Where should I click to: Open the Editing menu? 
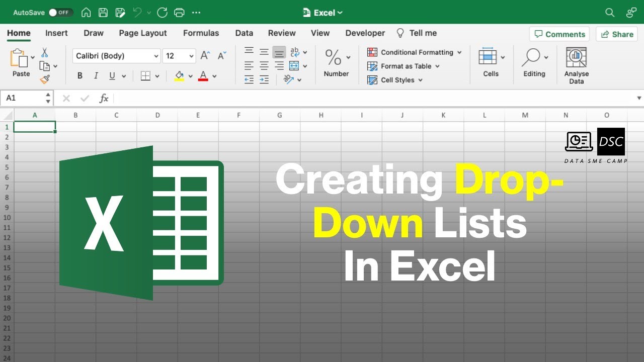[x=534, y=63]
